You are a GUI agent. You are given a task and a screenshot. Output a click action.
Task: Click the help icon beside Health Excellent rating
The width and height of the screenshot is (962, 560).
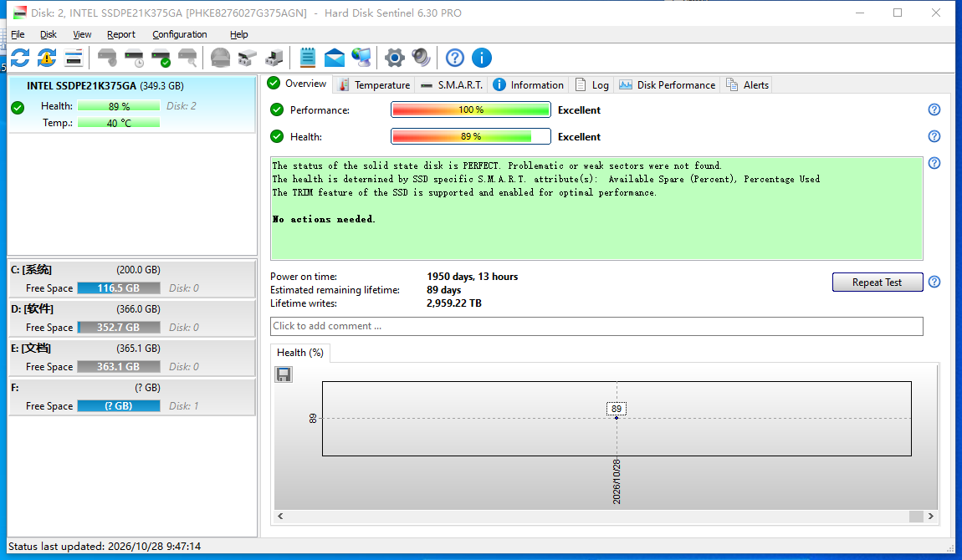(934, 136)
